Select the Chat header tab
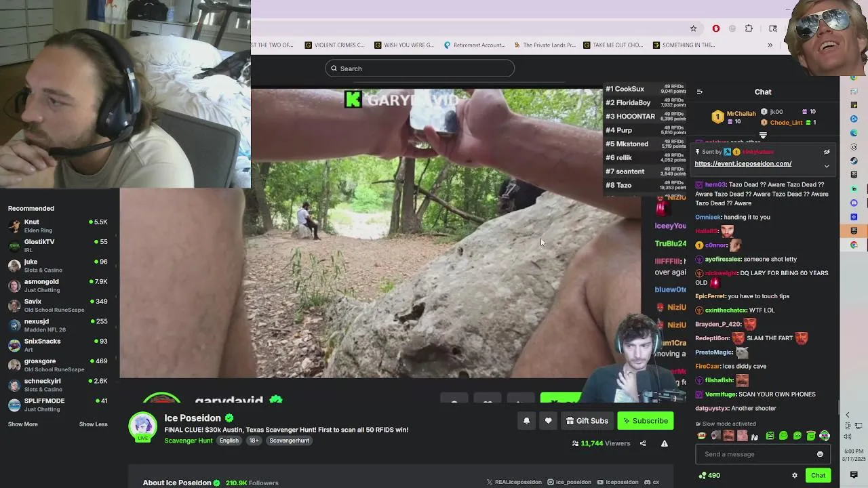 [763, 92]
